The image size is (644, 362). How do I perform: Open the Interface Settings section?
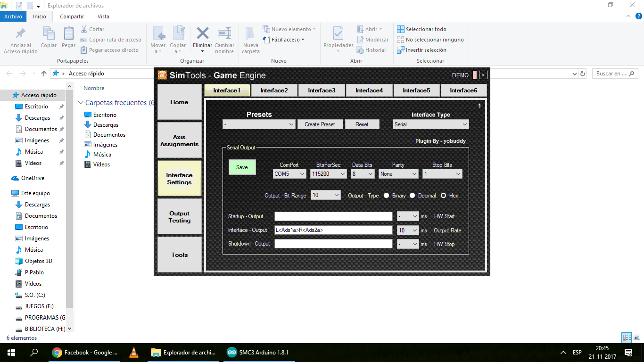tap(179, 179)
